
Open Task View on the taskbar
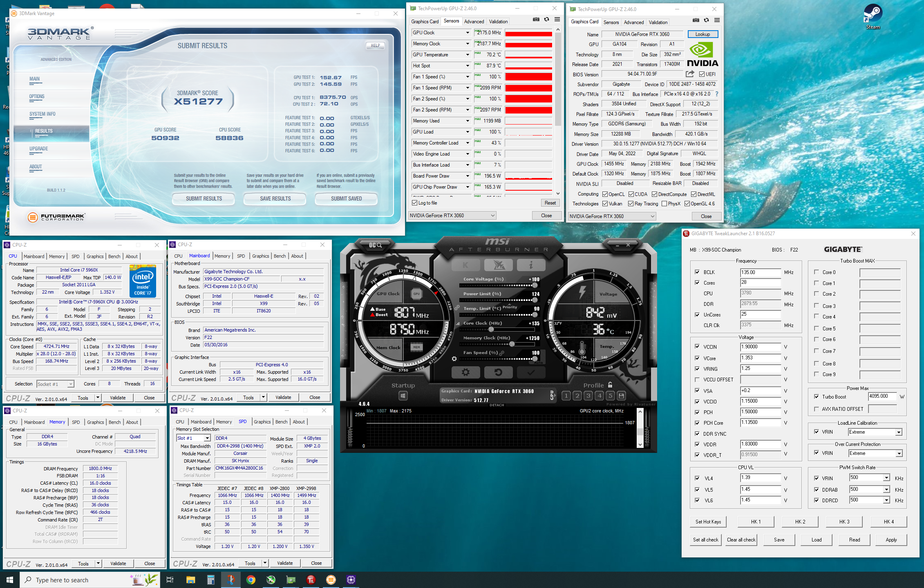point(170,580)
